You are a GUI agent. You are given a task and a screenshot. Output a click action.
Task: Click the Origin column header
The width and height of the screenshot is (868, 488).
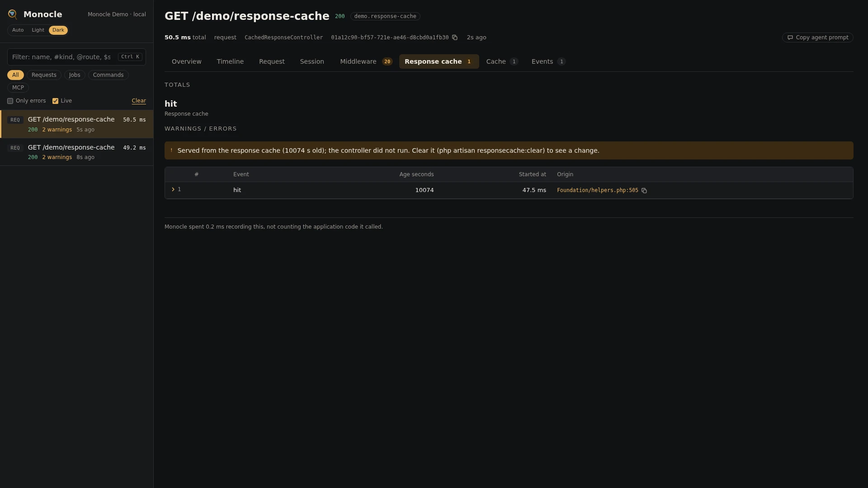[565, 174]
